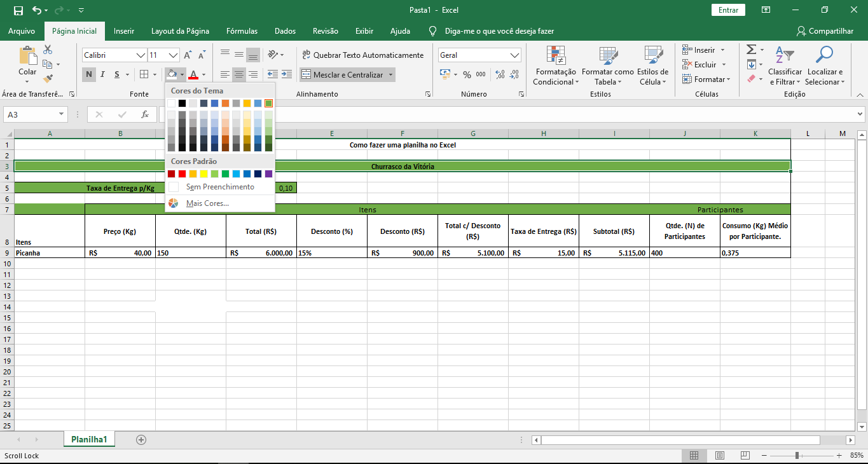Click the Format Painter brush icon
The image size is (868, 464).
pos(48,78)
